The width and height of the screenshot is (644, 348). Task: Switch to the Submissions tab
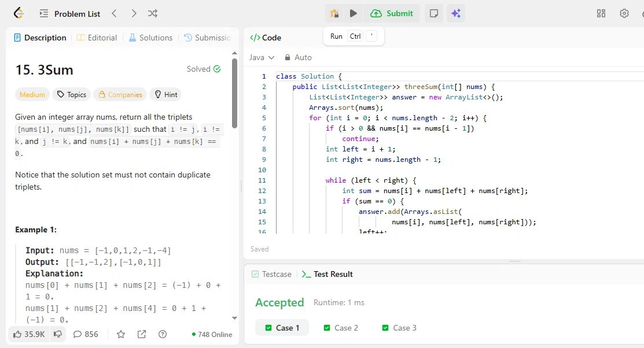(207, 38)
